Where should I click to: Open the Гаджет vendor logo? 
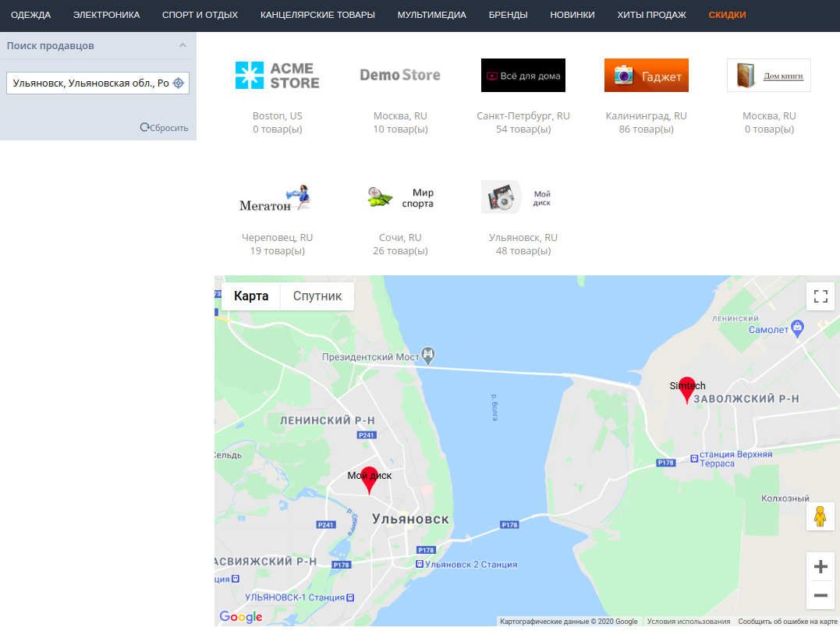(646, 76)
